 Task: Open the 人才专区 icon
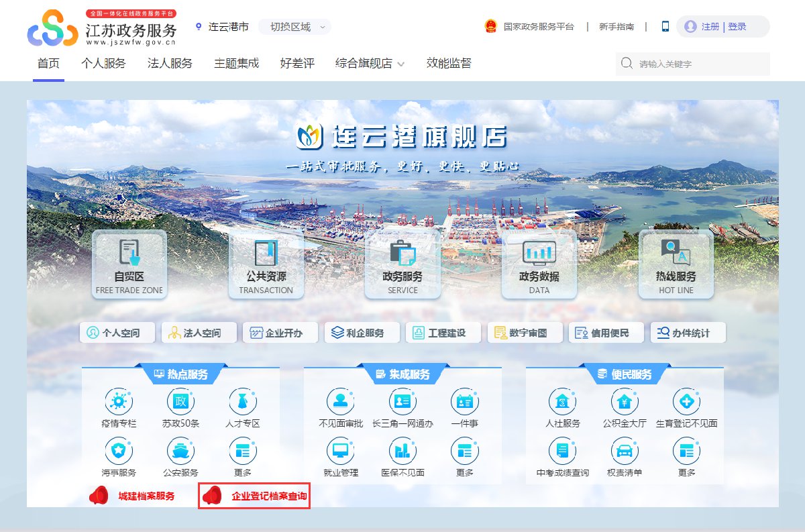pyautogui.click(x=243, y=401)
